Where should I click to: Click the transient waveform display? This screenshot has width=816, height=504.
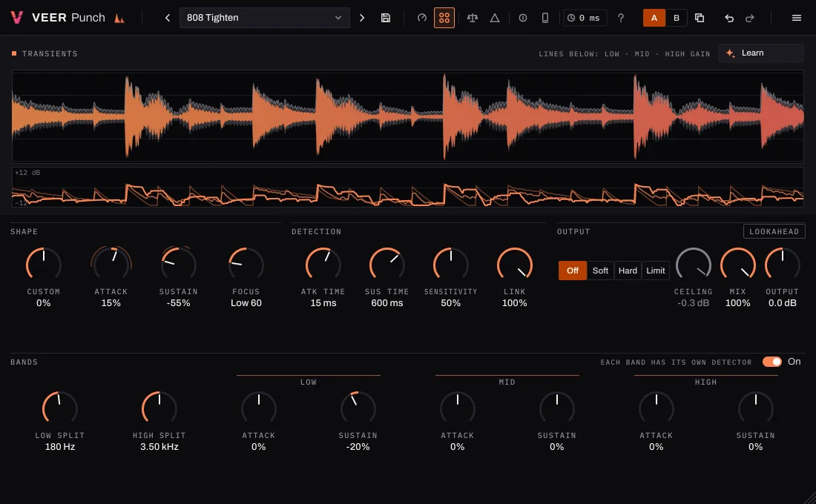[408, 116]
